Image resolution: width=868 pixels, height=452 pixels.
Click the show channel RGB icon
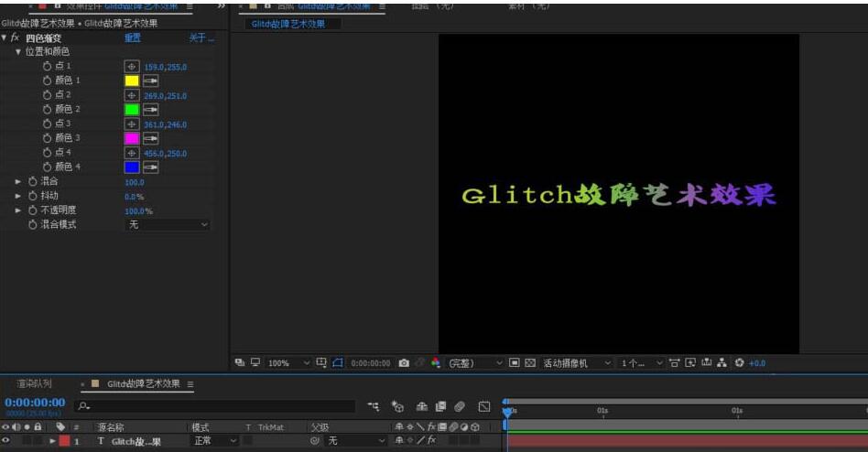point(435,363)
